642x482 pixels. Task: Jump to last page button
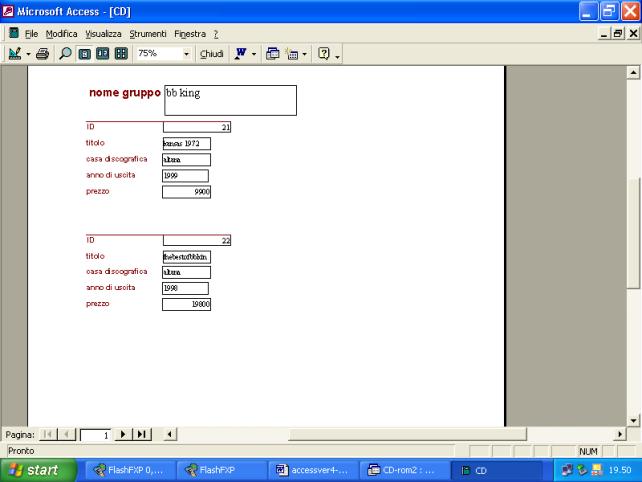pyautogui.click(x=142, y=434)
